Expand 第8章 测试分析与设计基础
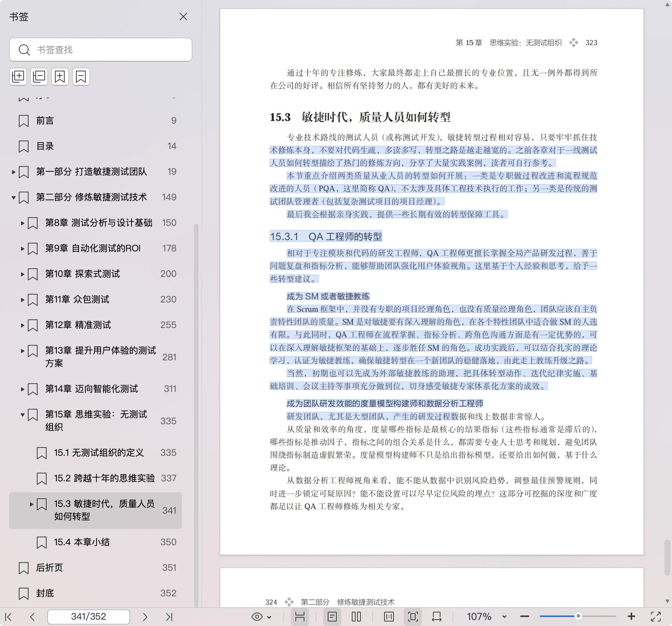 point(23,223)
